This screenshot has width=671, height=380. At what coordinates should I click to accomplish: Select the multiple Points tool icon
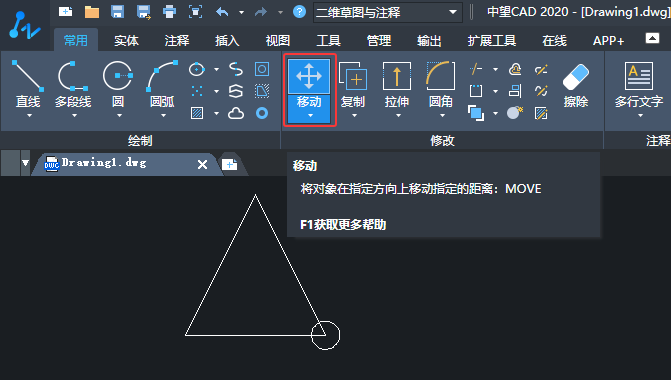[x=197, y=91]
